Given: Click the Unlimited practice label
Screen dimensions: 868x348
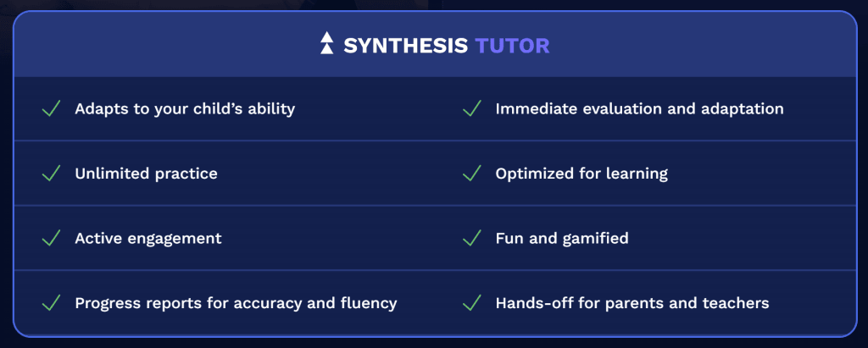Looking at the screenshot, I should coord(146,174).
